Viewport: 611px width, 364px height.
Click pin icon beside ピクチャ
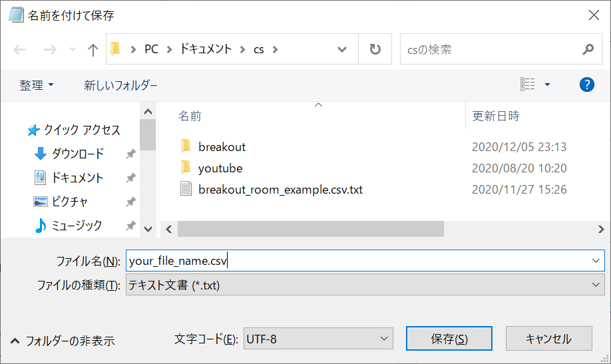tap(130, 202)
